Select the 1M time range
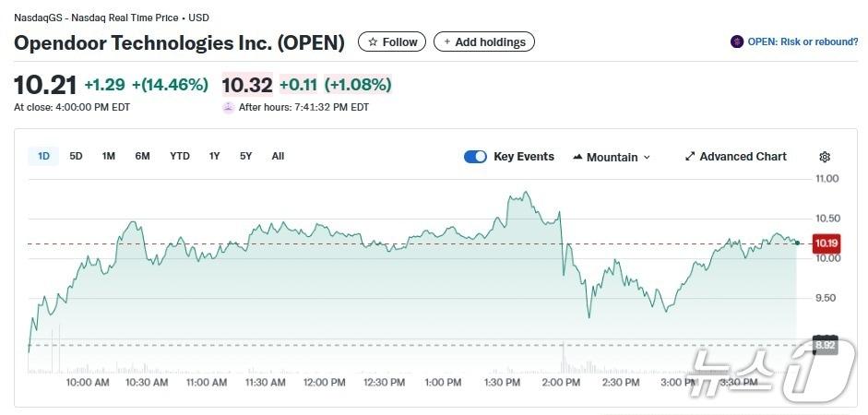 [x=109, y=156]
